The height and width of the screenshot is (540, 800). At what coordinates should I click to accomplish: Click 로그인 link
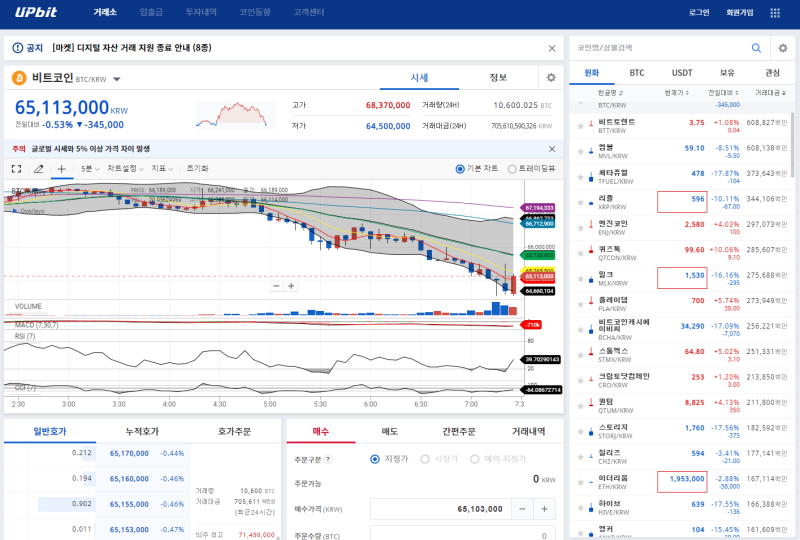[699, 13]
